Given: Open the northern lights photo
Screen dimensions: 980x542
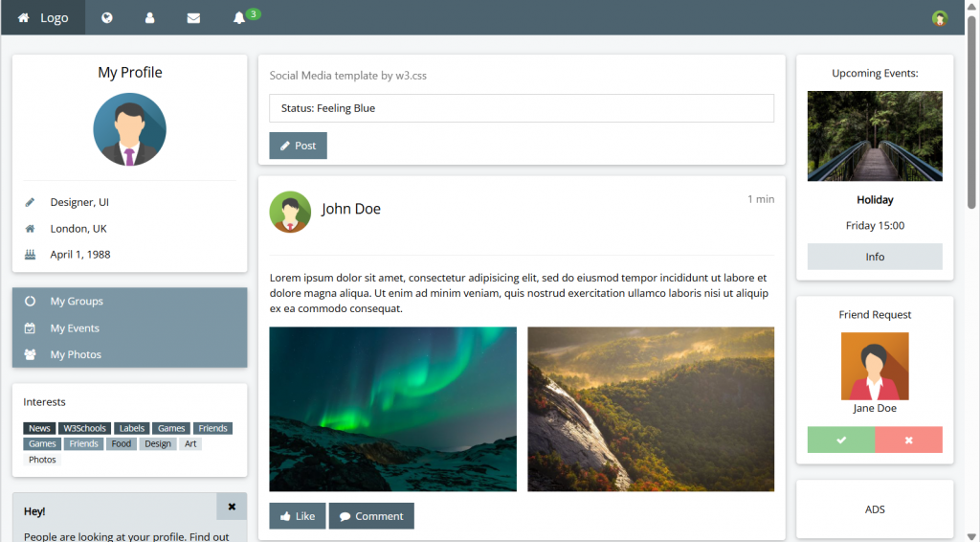Looking at the screenshot, I should coord(393,410).
